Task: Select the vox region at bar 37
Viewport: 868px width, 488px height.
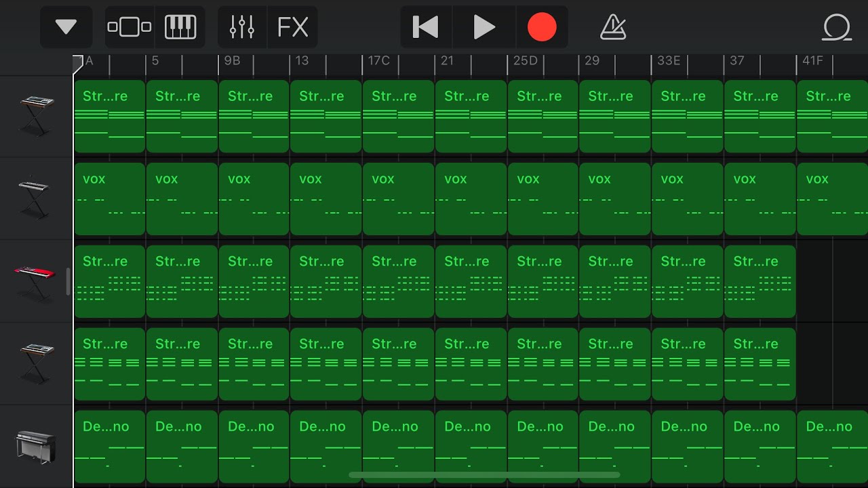Action: 759,199
